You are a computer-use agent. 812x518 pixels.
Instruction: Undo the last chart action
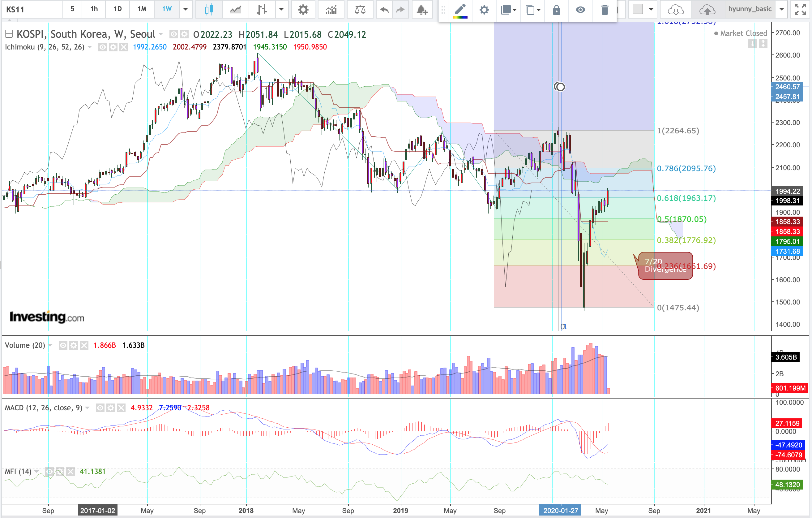tap(384, 9)
